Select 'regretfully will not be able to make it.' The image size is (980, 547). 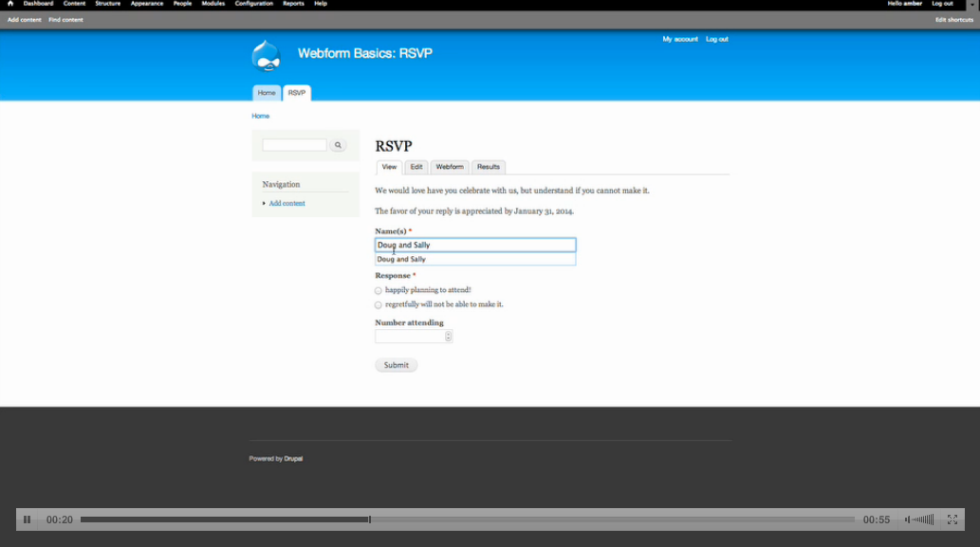[378, 304]
